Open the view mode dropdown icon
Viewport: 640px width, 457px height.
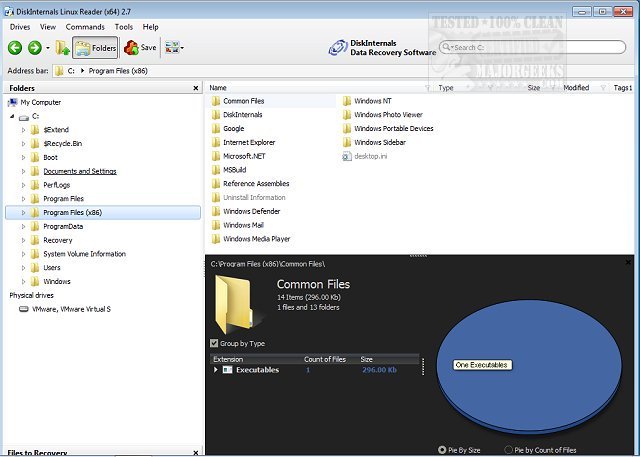pyautogui.click(x=174, y=48)
